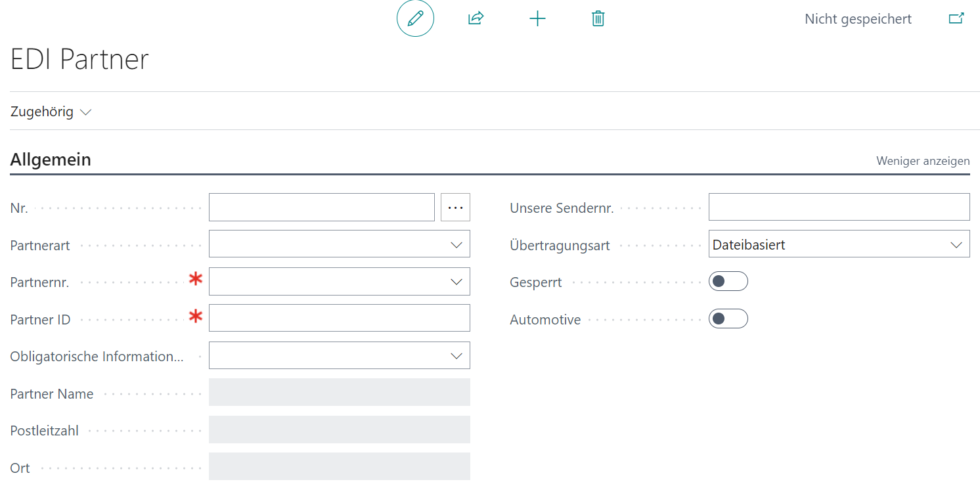This screenshot has height=486, width=980.
Task: Click the share icon in toolbar
Action: pos(476,18)
